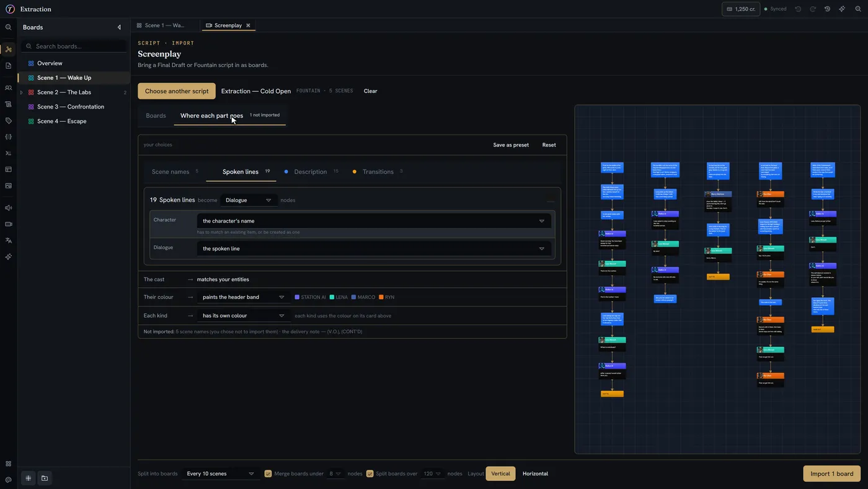Select the Description tab

click(311, 172)
